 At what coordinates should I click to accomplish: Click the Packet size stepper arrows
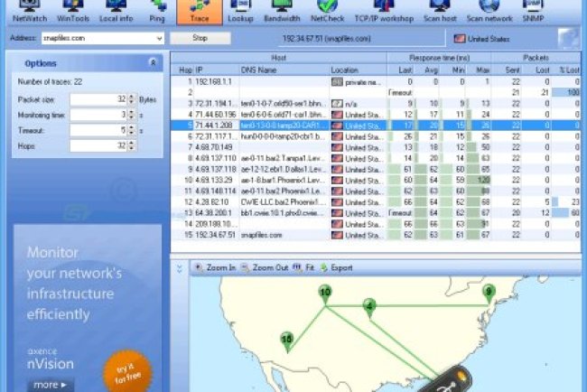[132, 99]
